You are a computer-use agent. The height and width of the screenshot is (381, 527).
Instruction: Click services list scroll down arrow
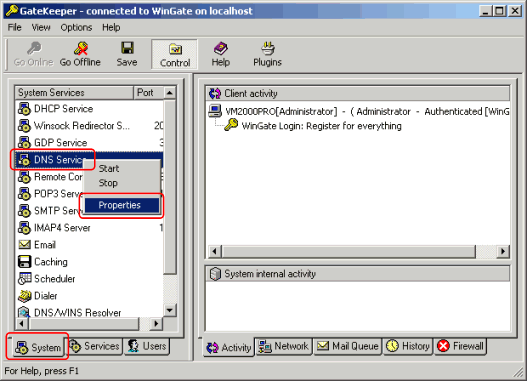pos(170,310)
